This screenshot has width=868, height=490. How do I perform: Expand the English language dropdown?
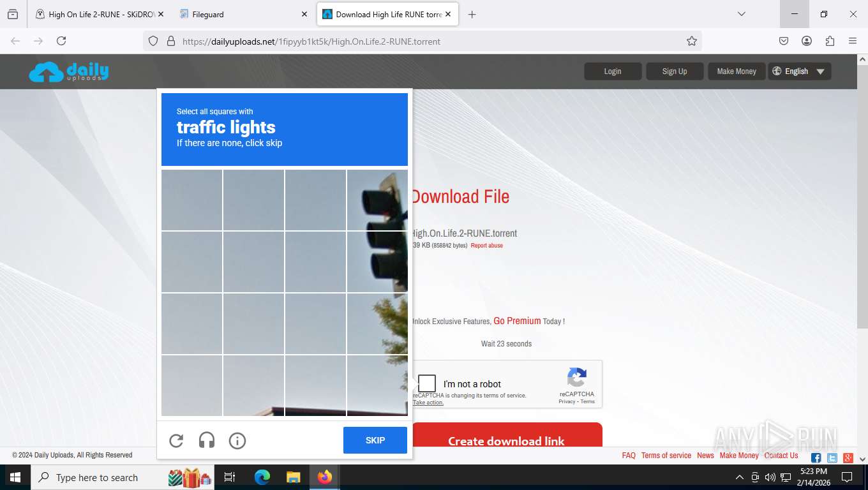(x=800, y=71)
